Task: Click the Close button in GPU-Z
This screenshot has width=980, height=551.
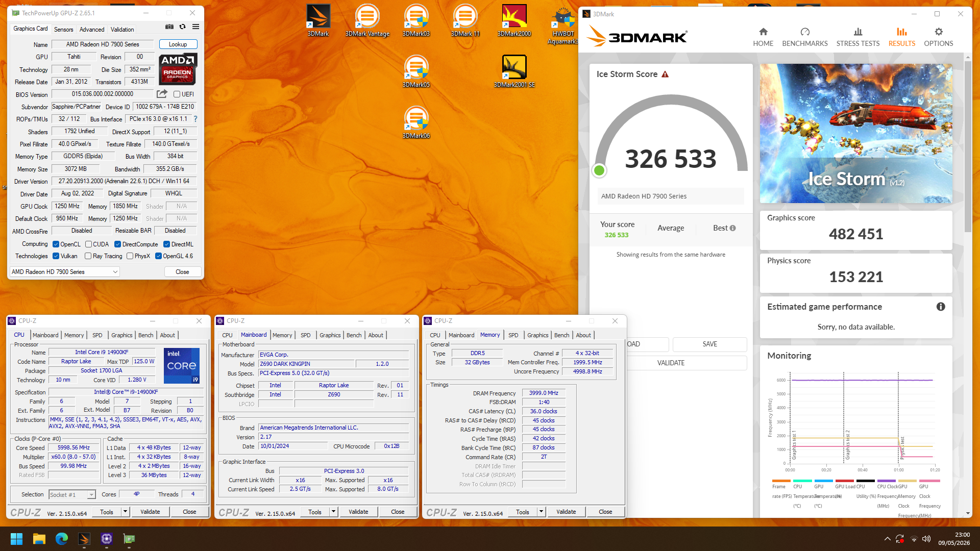Action: 182,272
